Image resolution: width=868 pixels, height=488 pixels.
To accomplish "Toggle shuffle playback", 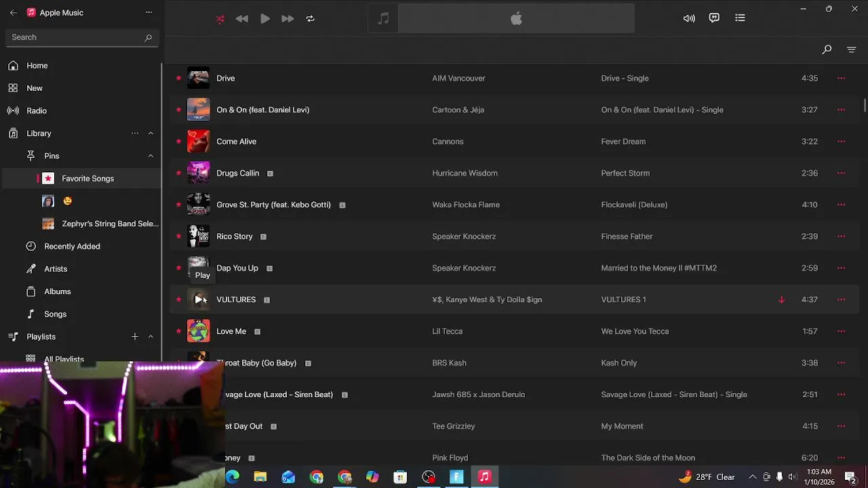I will 220,19.
